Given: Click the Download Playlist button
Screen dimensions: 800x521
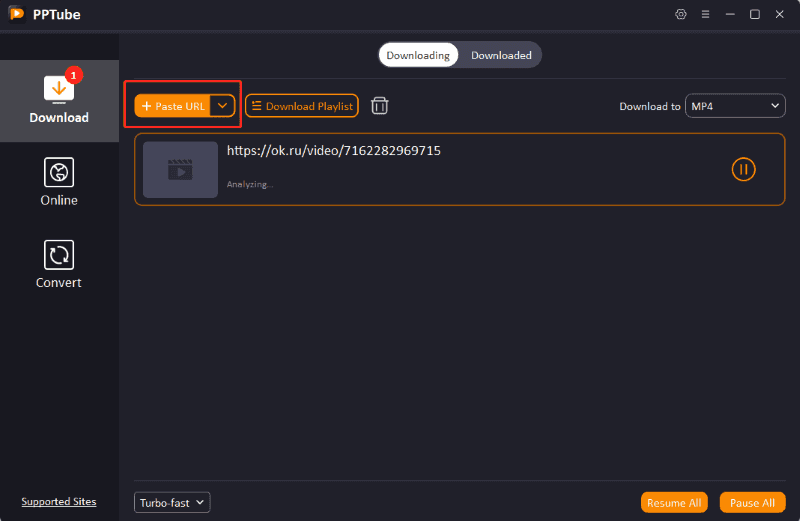Looking at the screenshot, I should tap(301, 106).
